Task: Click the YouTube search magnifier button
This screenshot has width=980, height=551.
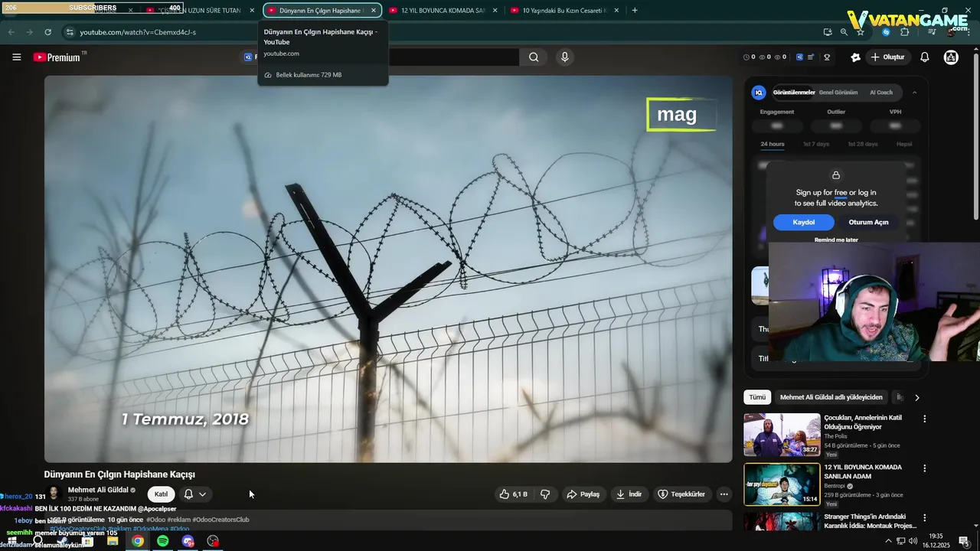Action: point(534,57)
